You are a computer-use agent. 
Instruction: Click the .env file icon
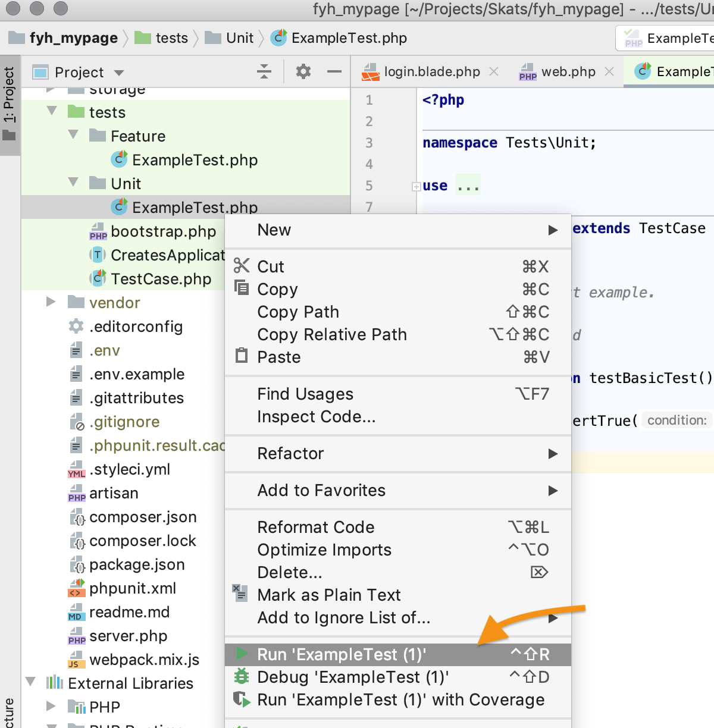point(76,350)
